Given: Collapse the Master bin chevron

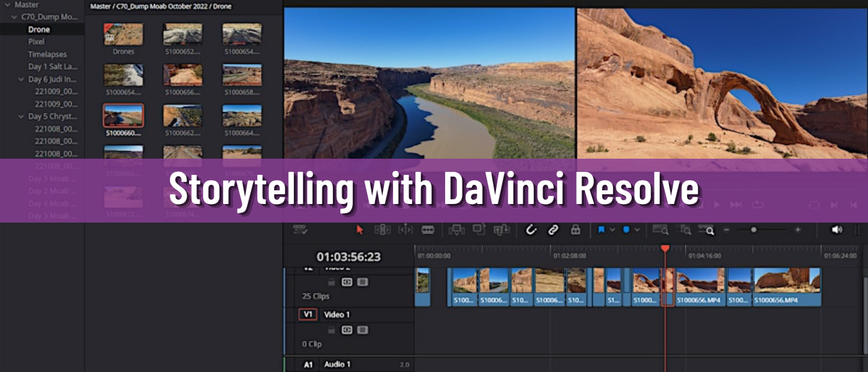Looking at the screenshot, I should (x=7, y=4).
